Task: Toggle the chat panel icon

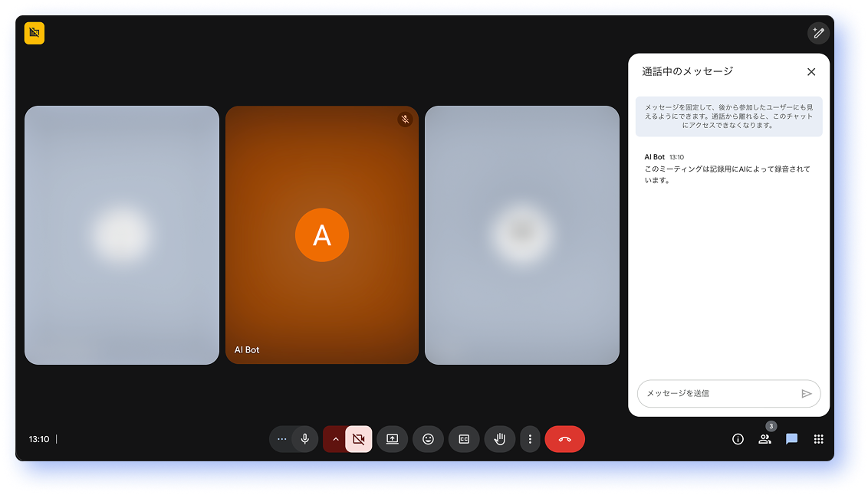Action: (x=791, y=439)
